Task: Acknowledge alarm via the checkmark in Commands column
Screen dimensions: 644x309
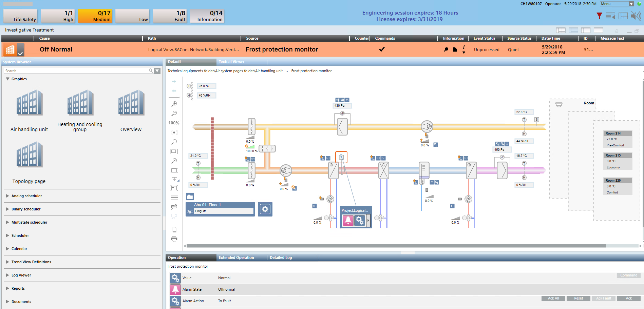Action: coord(382,49)
